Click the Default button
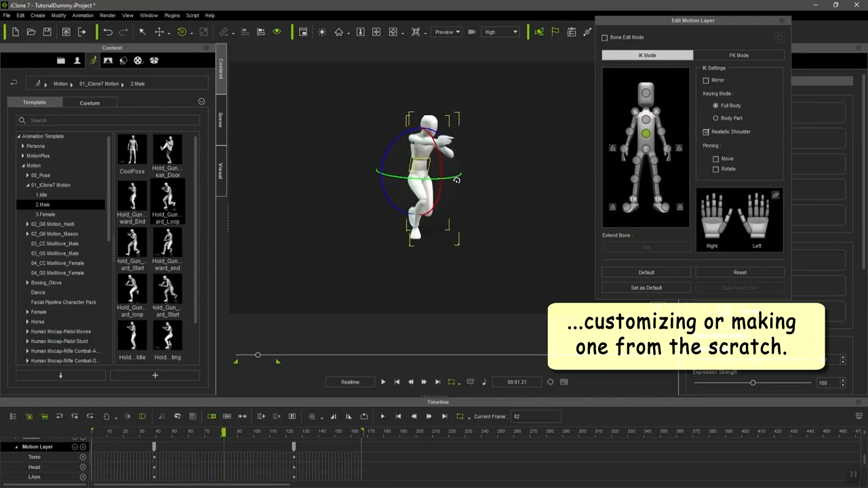The width and height of the screenshot is (868, 488). (x=646, y=272)
